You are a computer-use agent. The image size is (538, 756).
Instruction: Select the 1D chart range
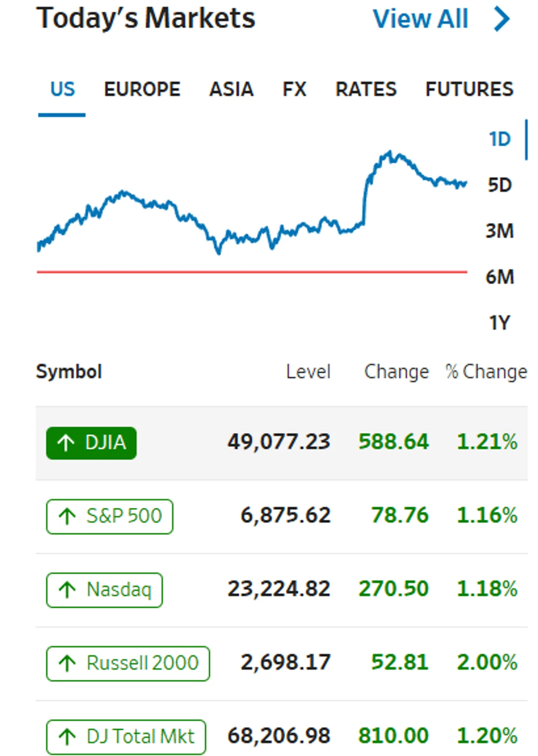pos(499,139)
